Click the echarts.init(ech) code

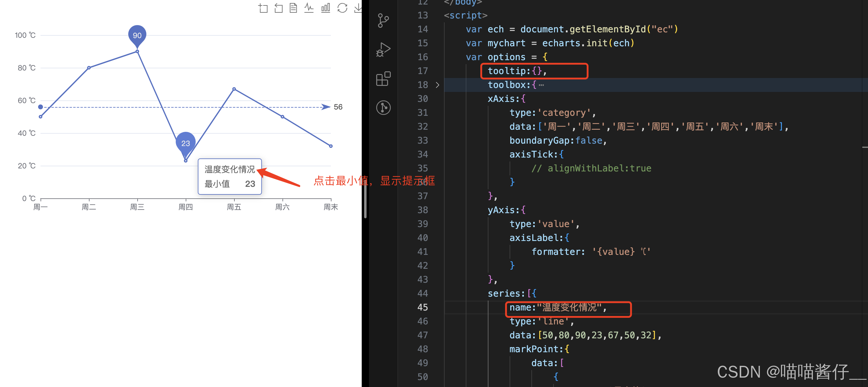coord(588,44)
